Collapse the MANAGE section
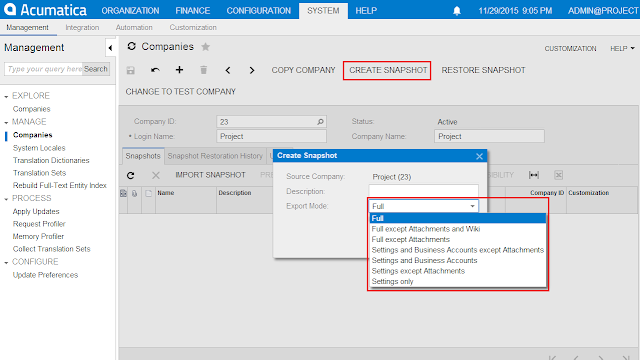The image size is (640, 360). [x=6, y=122]
